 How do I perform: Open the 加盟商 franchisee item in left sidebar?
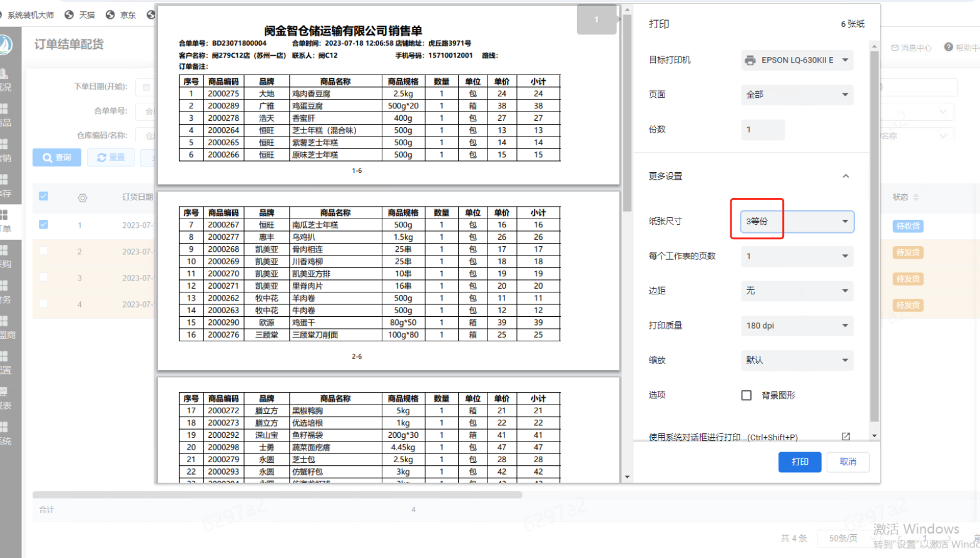tap(8, 328)
